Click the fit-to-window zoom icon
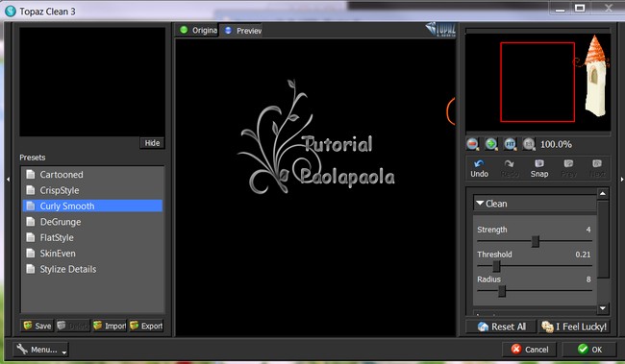The image size is (625, 364). pos(510,144)
